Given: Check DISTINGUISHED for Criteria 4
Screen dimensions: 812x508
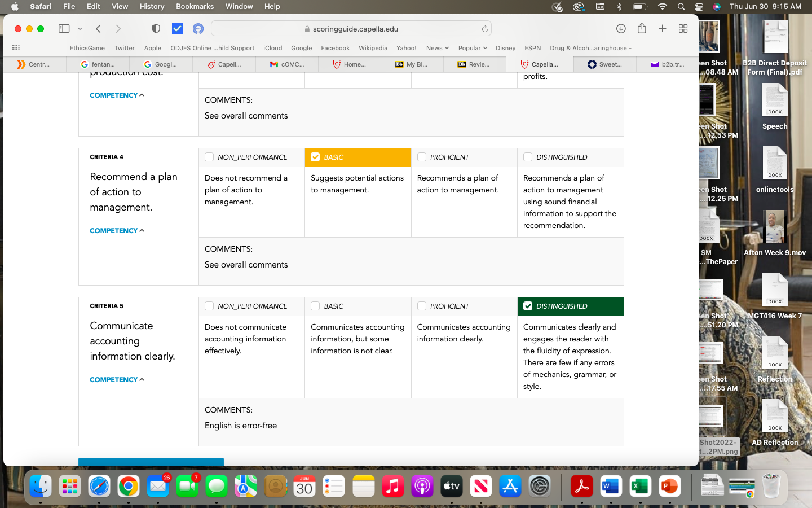Looking at the screenshot, I should click(x=528, y=157).
